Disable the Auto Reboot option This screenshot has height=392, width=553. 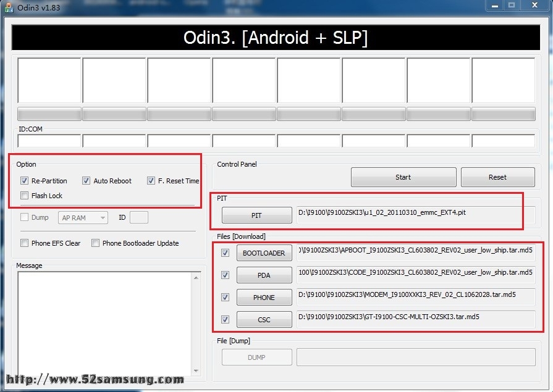(x=86, y=181)
